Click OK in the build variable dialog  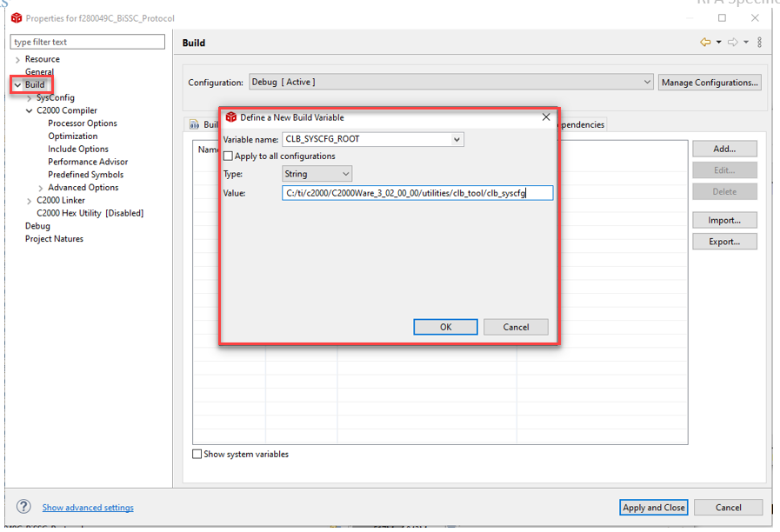click(x=445, y=327)
